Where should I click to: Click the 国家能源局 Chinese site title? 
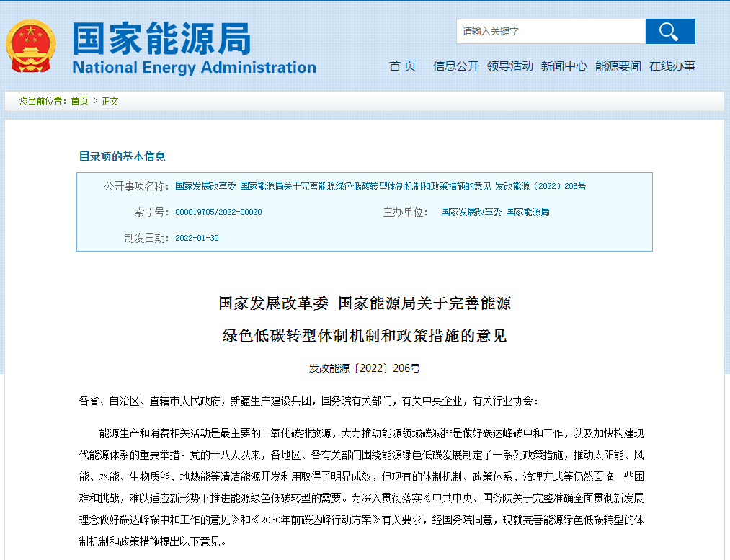pyautogui.click(x=161, y=37)
